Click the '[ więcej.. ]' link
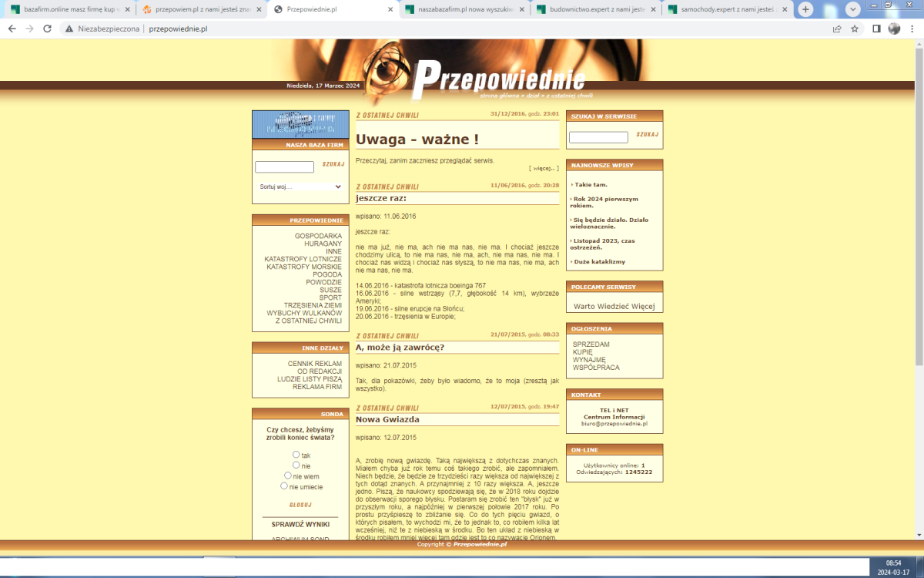The height and width of the screenshot is (578, 924). tap(544, 168)
